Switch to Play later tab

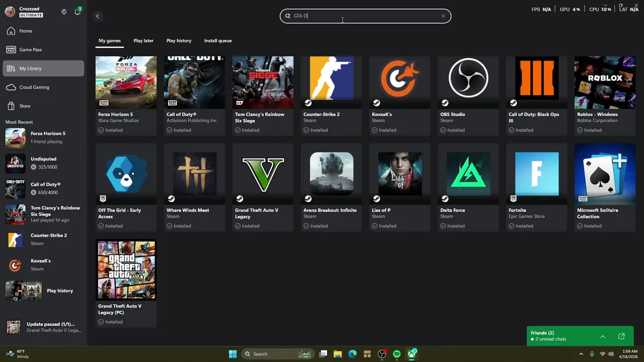coord(143,41)
